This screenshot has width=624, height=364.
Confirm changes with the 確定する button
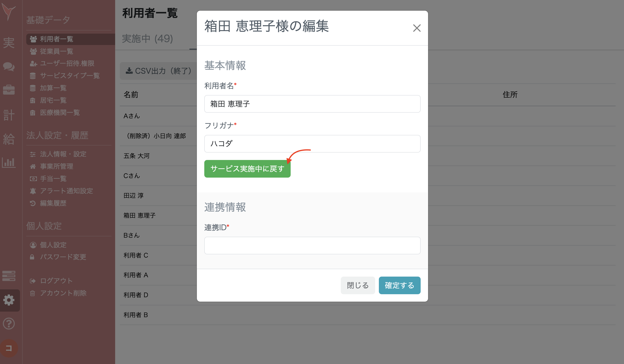(x=399, y=285)
